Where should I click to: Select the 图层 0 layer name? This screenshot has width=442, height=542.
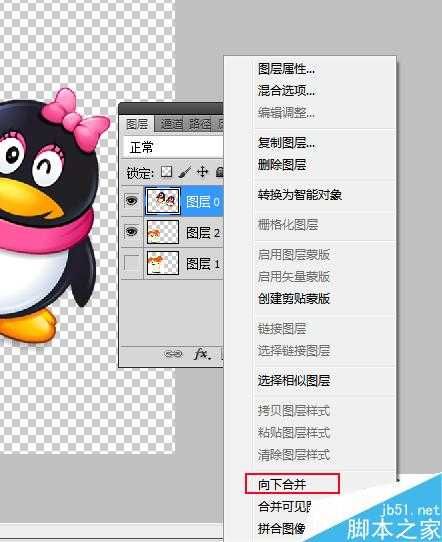[x=203, y=202]
